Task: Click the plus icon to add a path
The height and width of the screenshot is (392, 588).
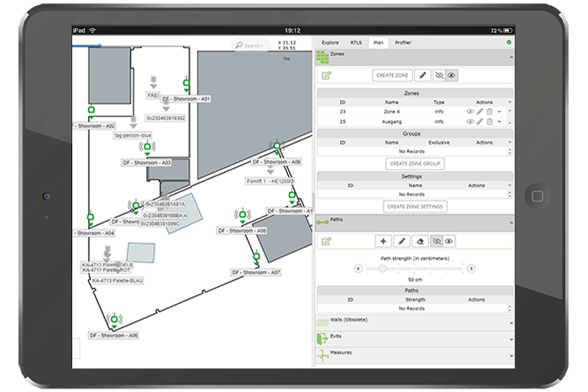Action: (x=384, y=241)
